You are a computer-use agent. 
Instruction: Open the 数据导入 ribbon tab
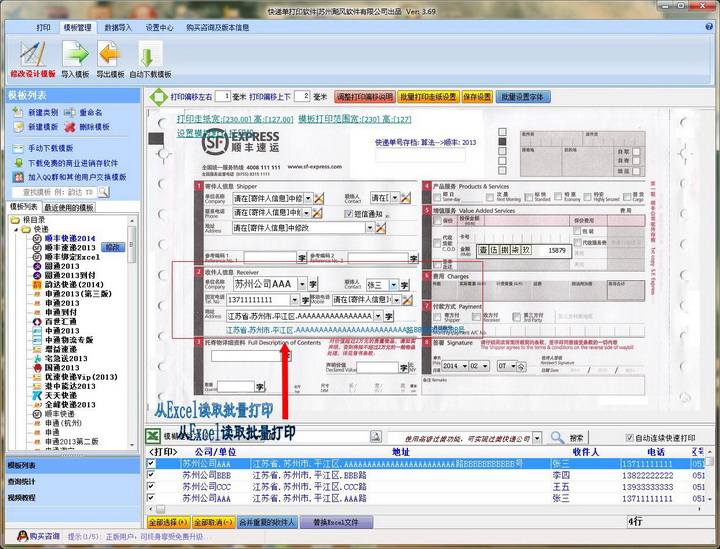(x=118, y=28)
